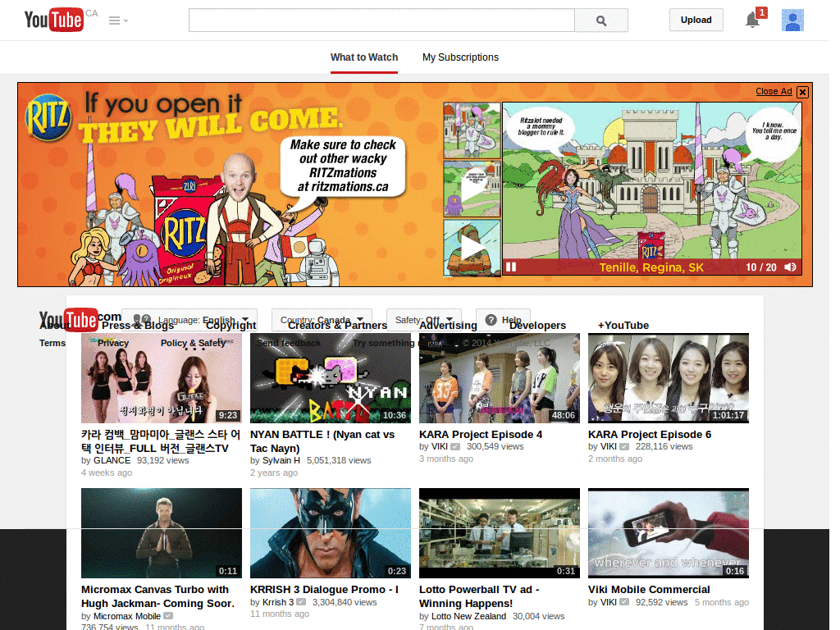Open the notifications bell icon
This screenshot has width=840, height=630.
753,20
